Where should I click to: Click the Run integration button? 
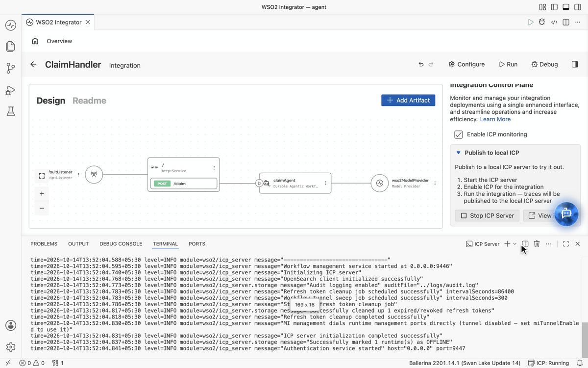pos(508,64)
